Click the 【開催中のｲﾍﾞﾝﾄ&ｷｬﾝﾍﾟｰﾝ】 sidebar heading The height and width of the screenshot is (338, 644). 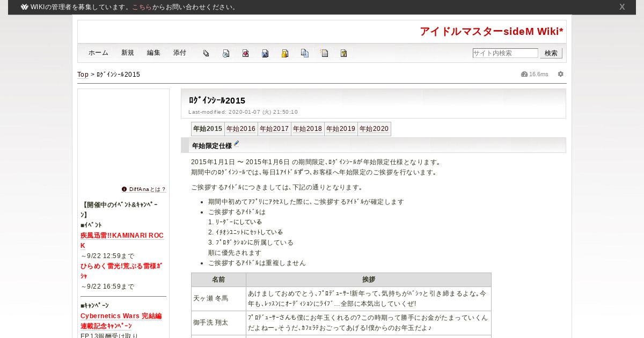click(x=119, y=210)
